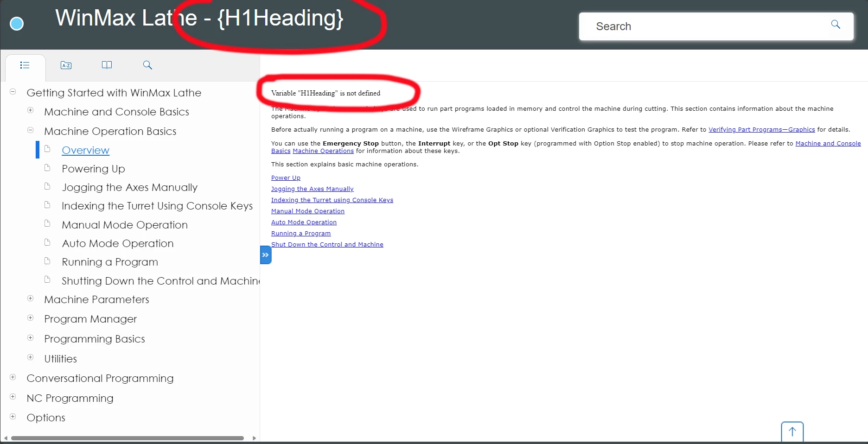Expand Machine Parameters node
This screenshot has height=444, width=868.
tap(31, 298)
